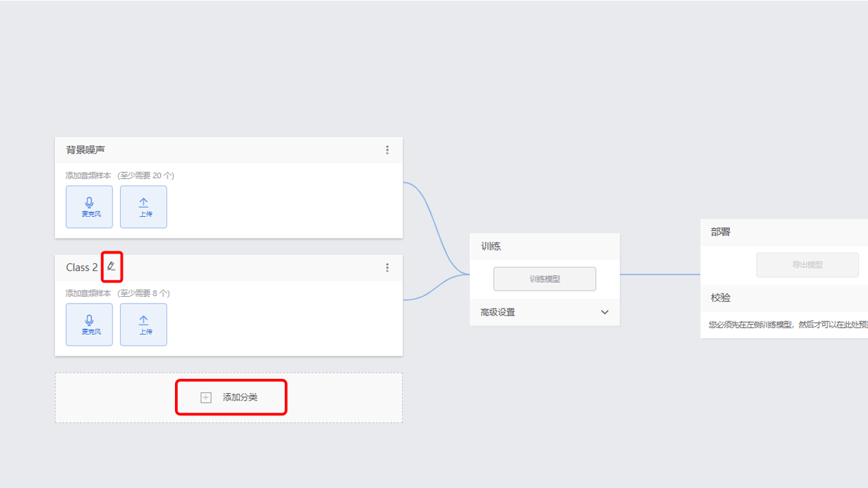Click the plus icon beside 添加分类
The height and width of the screenshot is (488, 868).
point(206,398)
